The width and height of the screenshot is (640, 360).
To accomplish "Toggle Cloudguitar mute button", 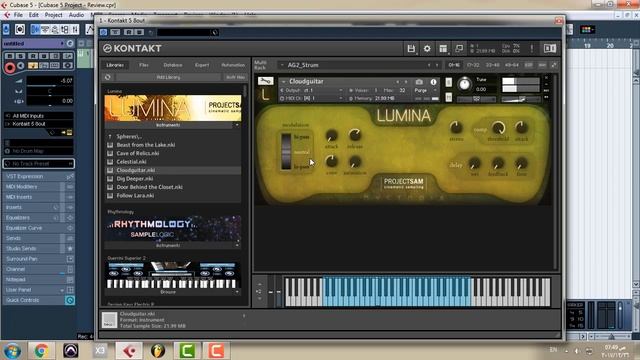I will 449,97.
